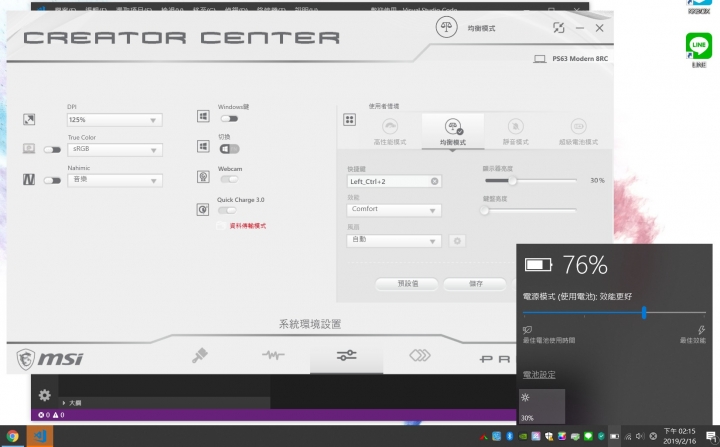Open the LINE desktop shortcut
The height and width of the screenshot is (447, 720).
698,50
